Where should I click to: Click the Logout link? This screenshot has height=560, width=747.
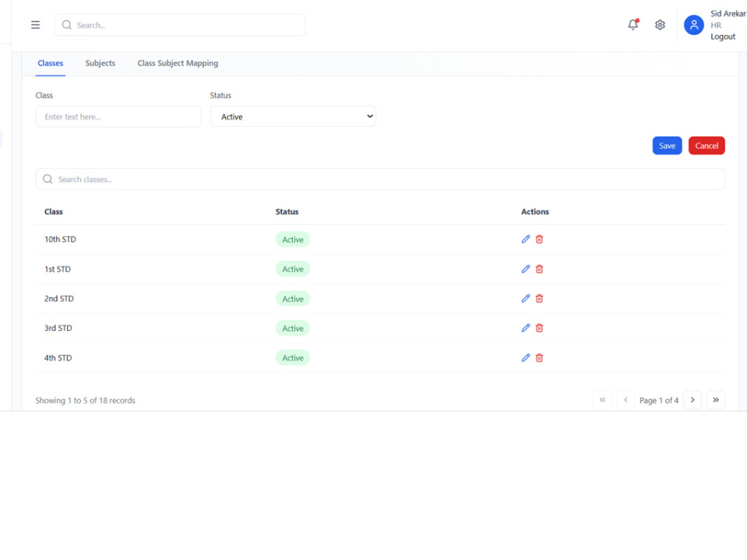[x=722, y=37]
